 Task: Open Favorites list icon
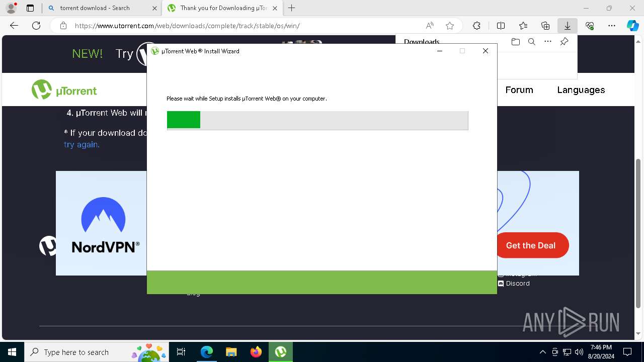(x=523, y=26)
